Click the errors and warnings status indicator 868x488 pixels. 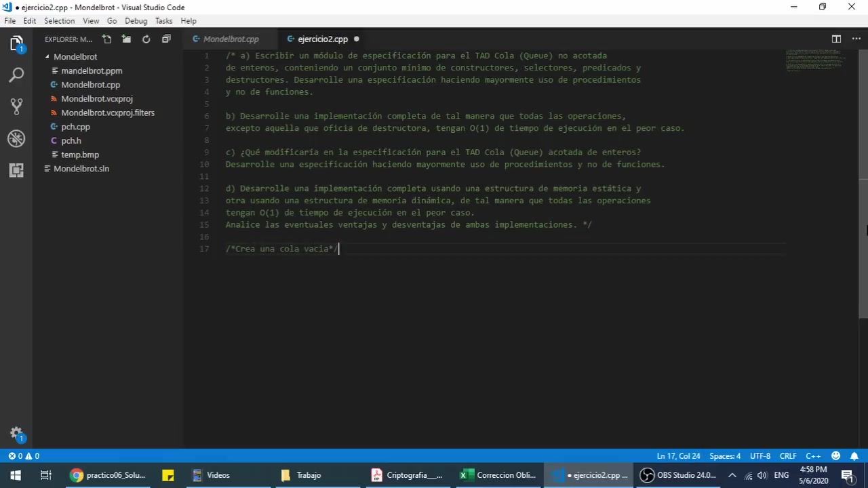click(x=24, y=456)
